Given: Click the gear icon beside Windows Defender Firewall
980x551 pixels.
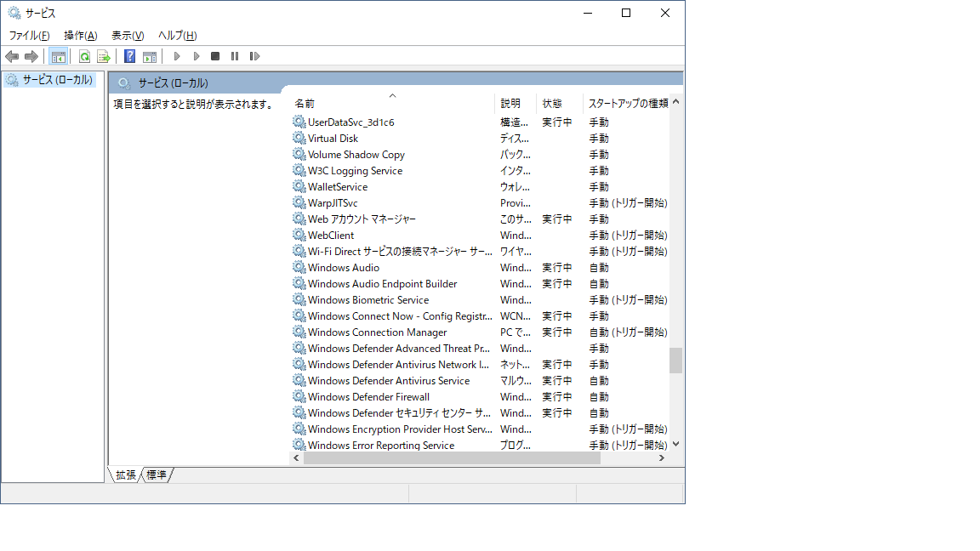Looking at the screenshot, I should click(299, 397).
